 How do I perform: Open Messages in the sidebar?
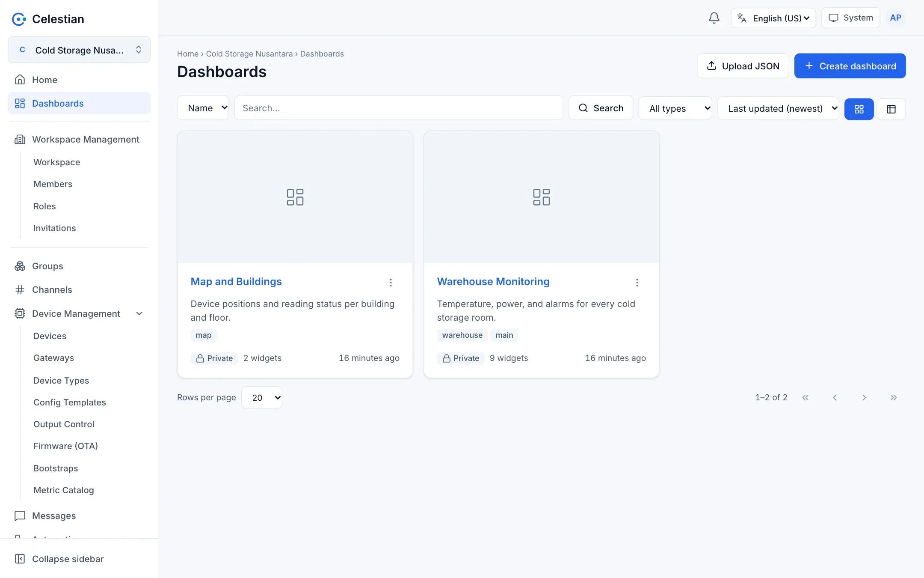[79, 516]
